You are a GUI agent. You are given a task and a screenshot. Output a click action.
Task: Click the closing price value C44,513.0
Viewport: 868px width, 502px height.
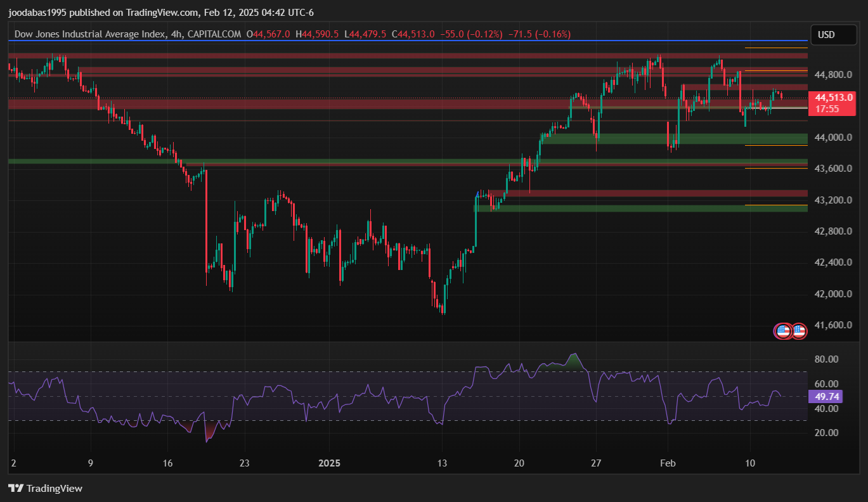coord(413,34)
